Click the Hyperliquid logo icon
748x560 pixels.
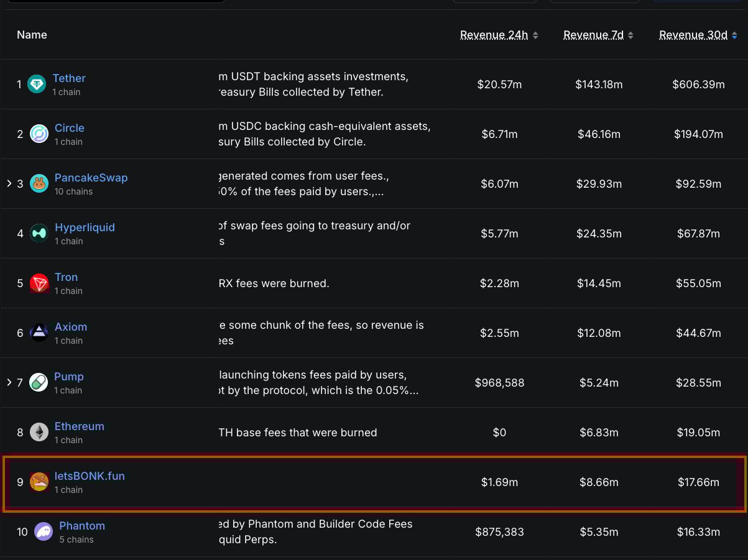pos(39,233)
